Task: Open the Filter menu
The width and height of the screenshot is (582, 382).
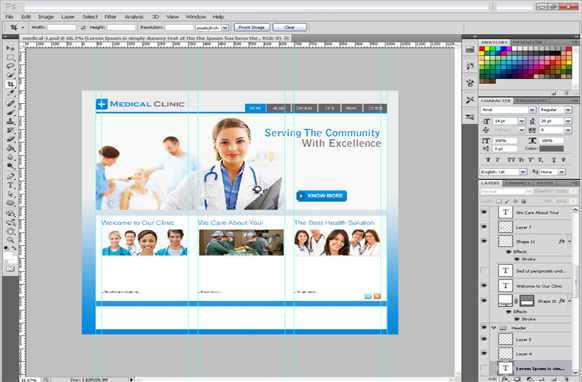Action: click(110, 17)
